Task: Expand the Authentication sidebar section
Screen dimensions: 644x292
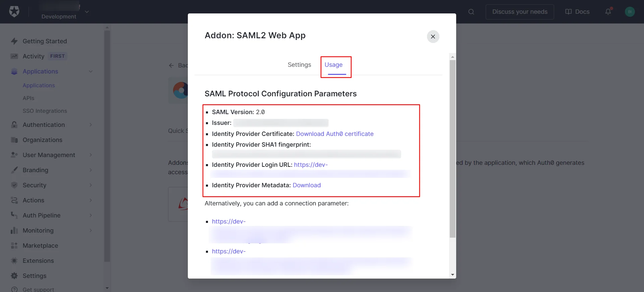Action: tap(91, 125)
